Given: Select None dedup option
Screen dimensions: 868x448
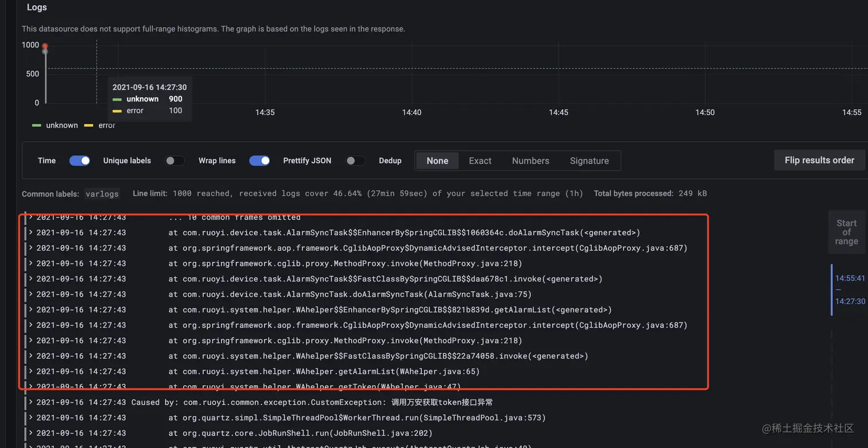Looking at the screenshot, I should tap(437, 161).
